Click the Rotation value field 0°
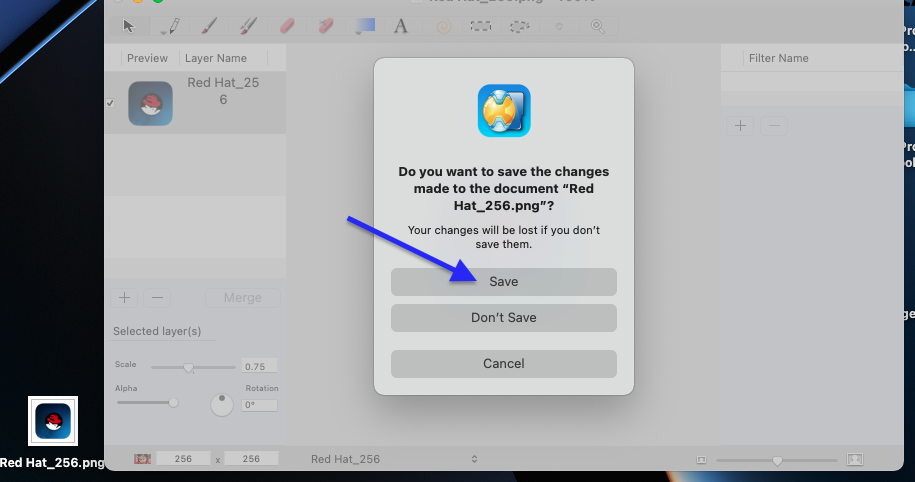Viewport: 915px width, 482px height. click(259, 405)
